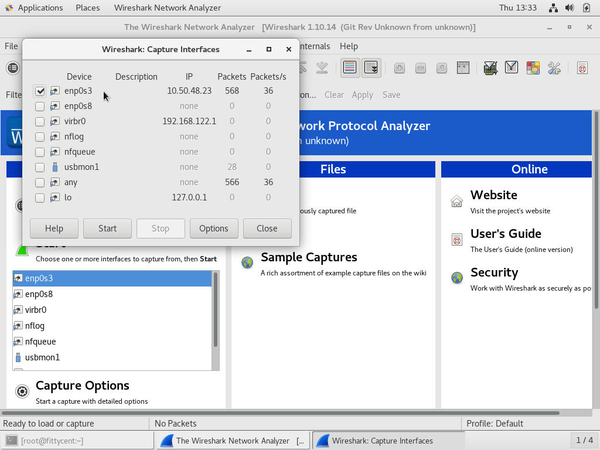Click the Security globe icon
Viewport: 600px width, 450px height.
pos(457,277)
